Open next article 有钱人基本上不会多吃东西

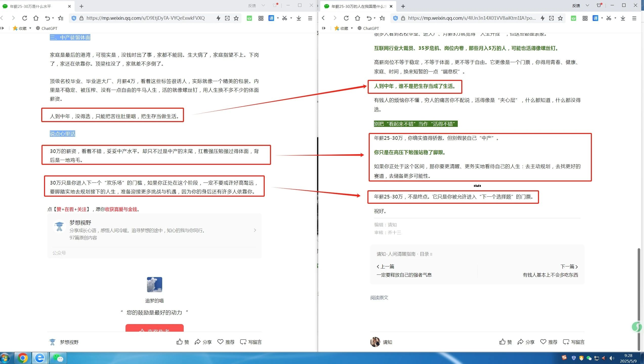click(550, 275)
